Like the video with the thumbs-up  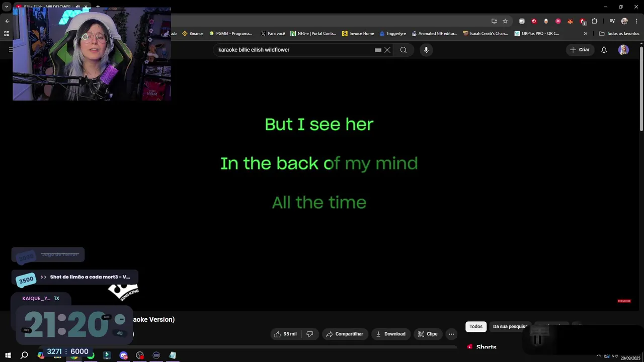[285, 334]
